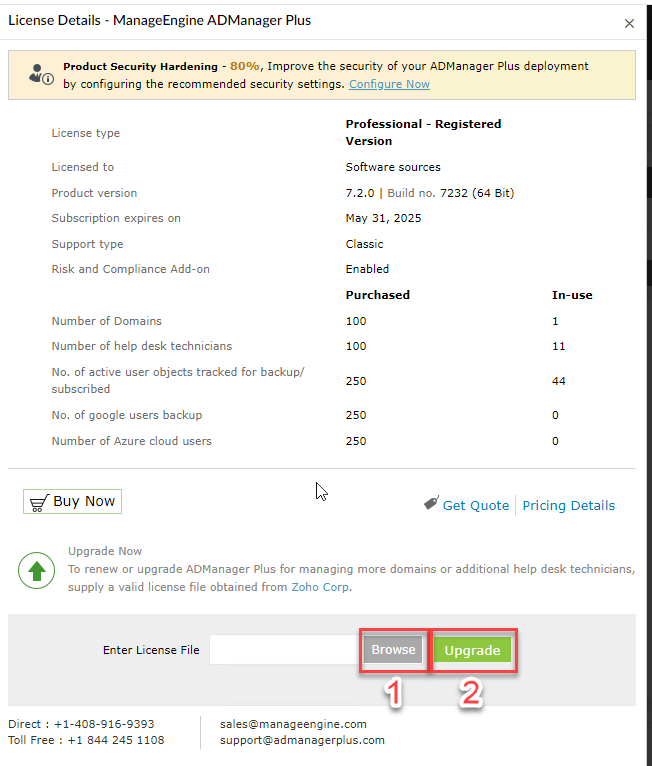652x766 pixels.
Task: Click the shopping cart Buy Now icon
Action: tap(39, 501)
